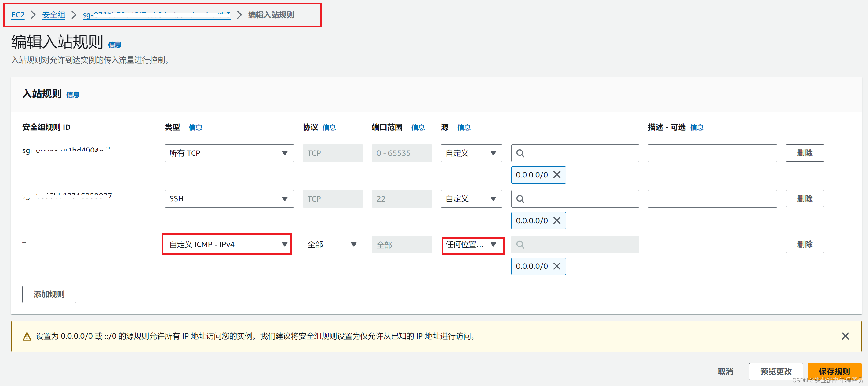The image size is (868, 386).
Task: Click the disabled TCP protocol field, 所有 TCP row
Action: (x=333, y=153)
